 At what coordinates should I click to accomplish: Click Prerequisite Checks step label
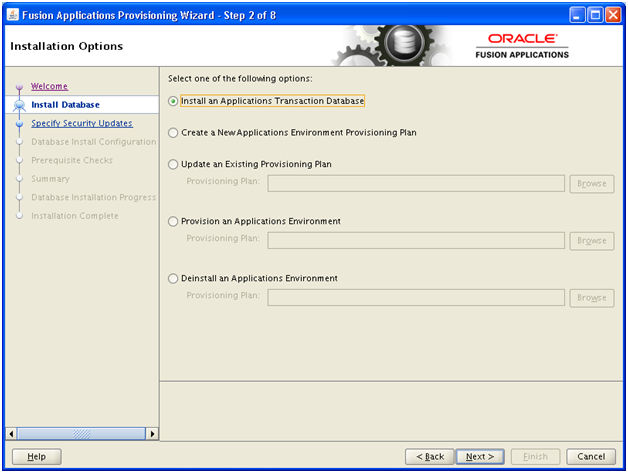tap(72, 160)
